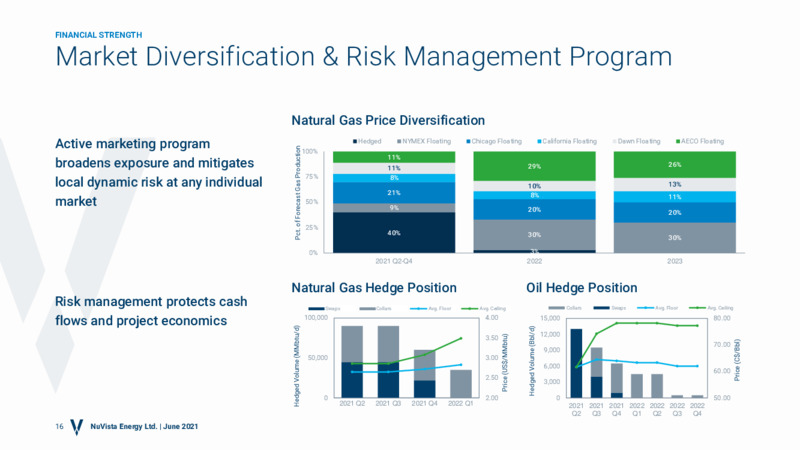Click the 'Natural Gas Hedge Position' chart heading
Viewport: 800px width, 450px height.
coord(374,288)
